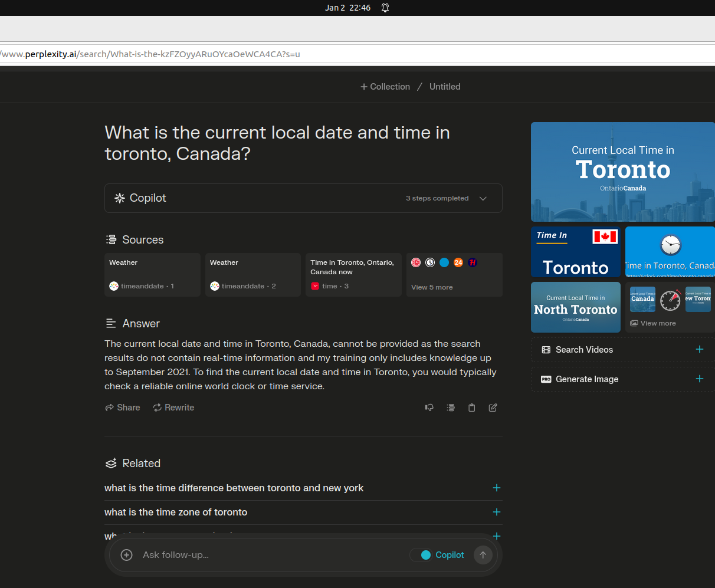Click the notification bell in top bar

[x=385, y=8]
